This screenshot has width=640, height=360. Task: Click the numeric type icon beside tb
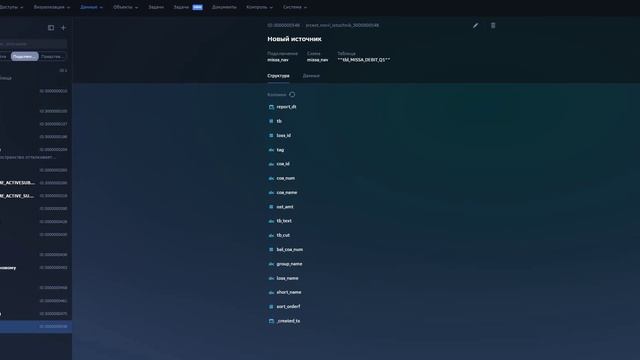pos(271,121)
